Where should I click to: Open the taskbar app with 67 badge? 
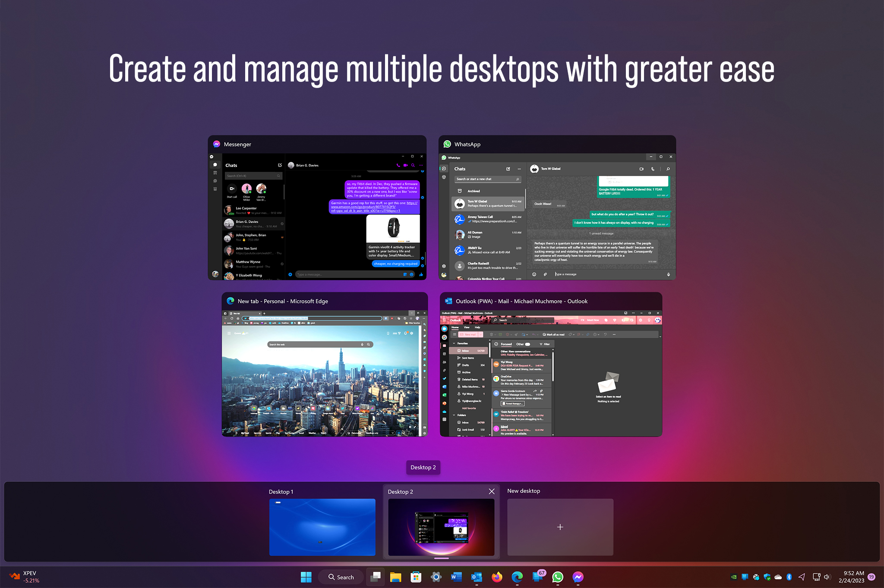coord(538,576)
